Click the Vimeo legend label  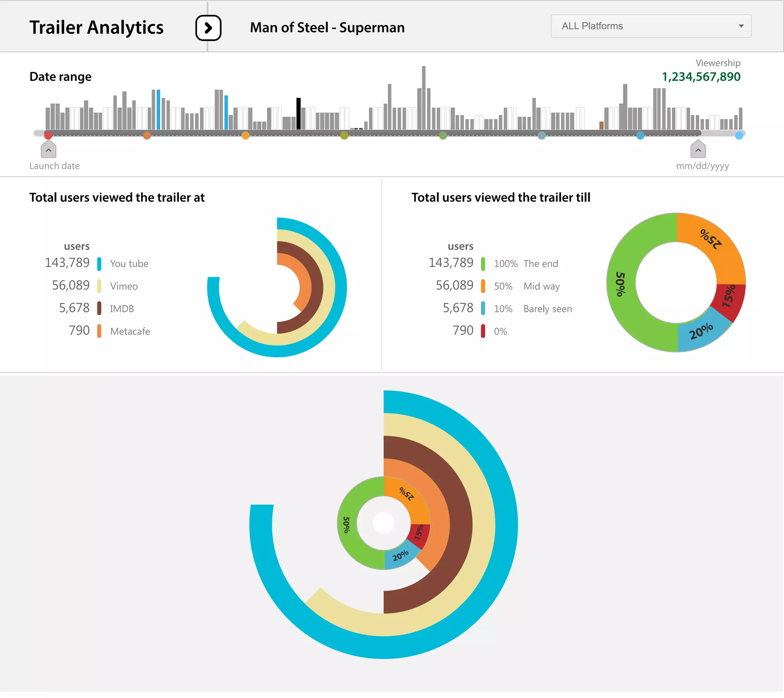coord(124,286)
